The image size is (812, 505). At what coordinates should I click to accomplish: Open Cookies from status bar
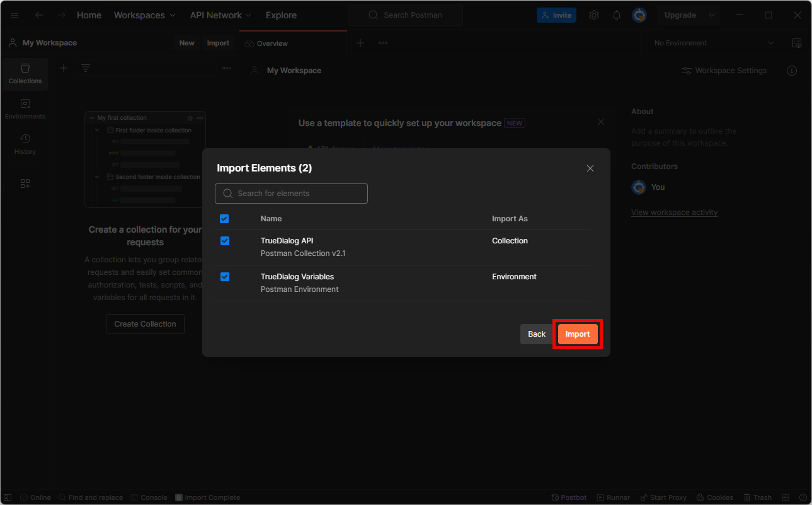(x=714, y=497)
